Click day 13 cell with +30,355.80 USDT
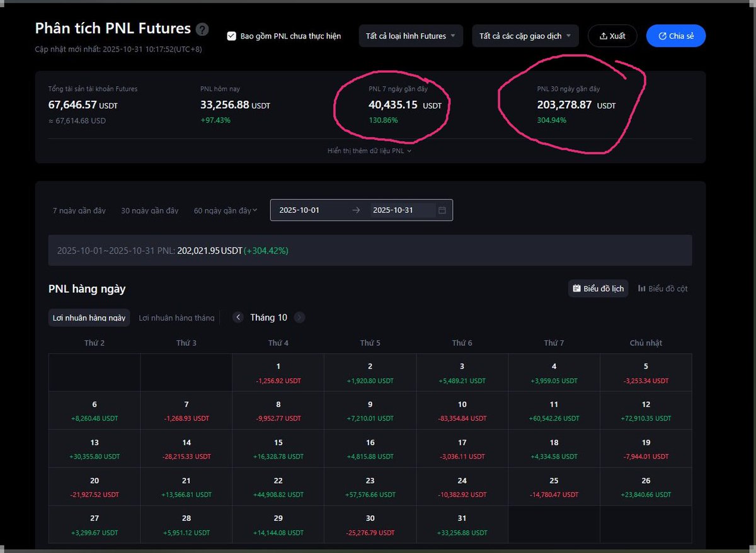 pyautogui.click(x=94, y=448)
